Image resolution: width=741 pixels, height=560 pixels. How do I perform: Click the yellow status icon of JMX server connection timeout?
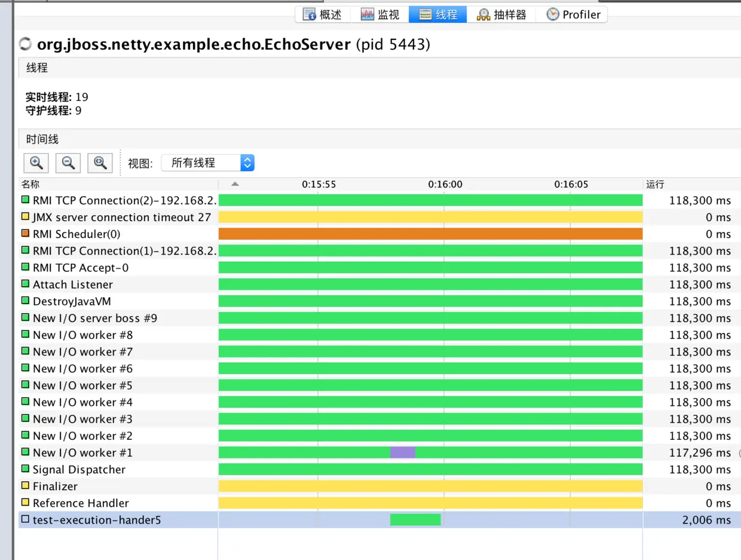pos(25,217)
